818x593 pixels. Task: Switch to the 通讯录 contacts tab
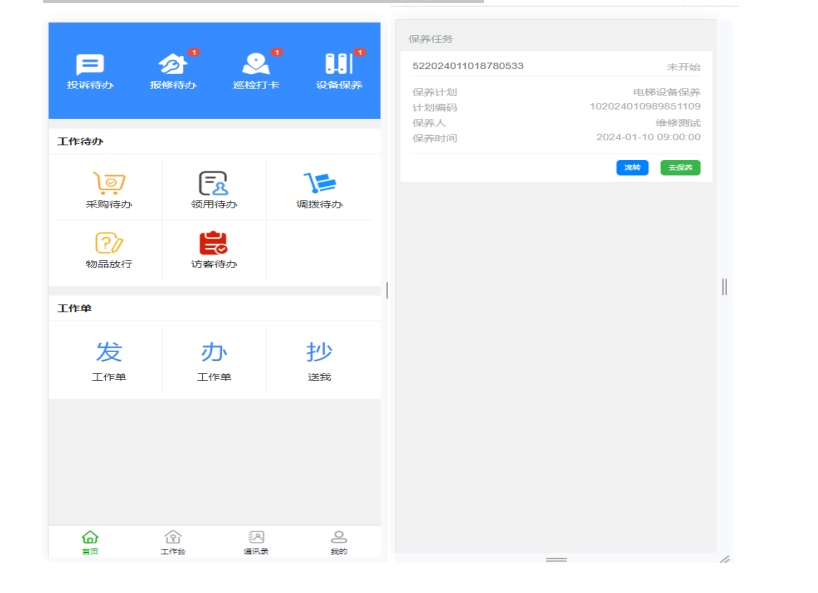pyautogui.click(x=256, y=542)
